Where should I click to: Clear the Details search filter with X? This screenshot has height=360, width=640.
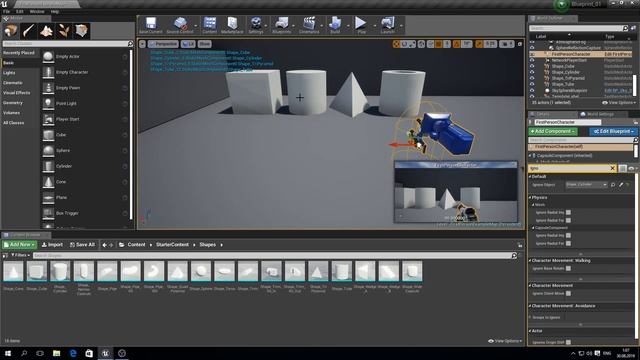[x=612, y=168]
